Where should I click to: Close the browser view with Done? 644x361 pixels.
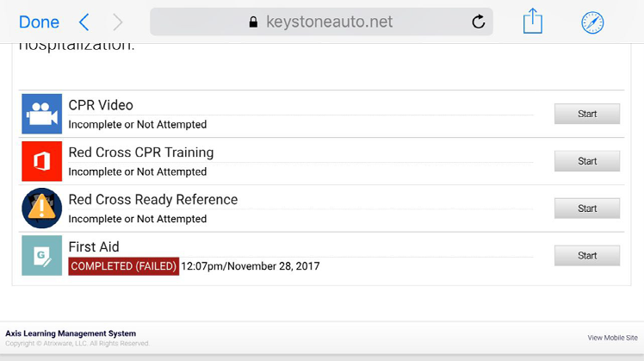pos(39,22)
